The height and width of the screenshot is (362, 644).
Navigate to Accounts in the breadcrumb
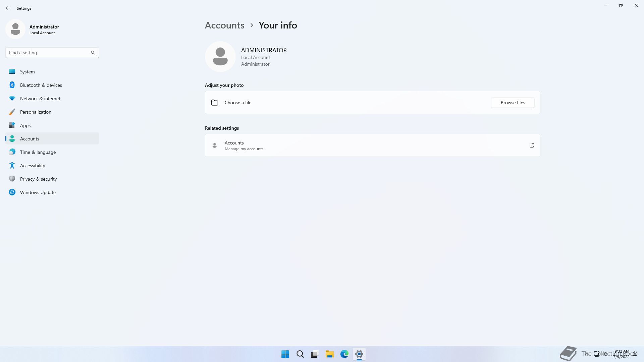(x=224, y=25)
